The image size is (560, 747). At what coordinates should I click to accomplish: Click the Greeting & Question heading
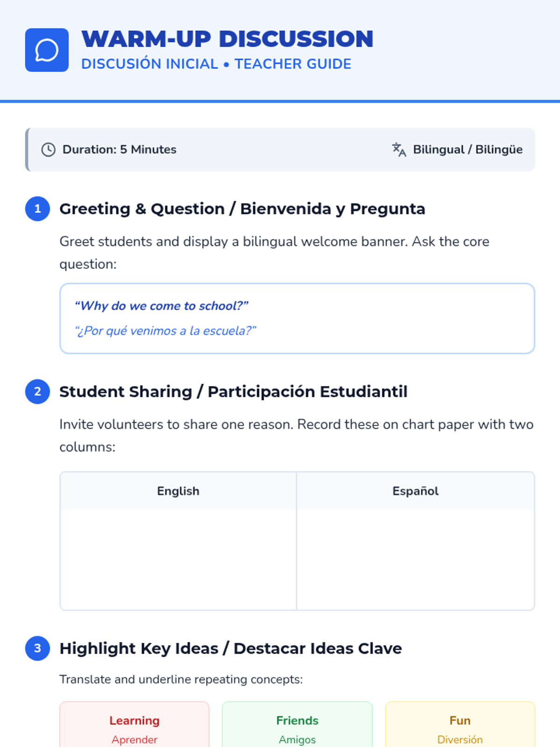242,209
